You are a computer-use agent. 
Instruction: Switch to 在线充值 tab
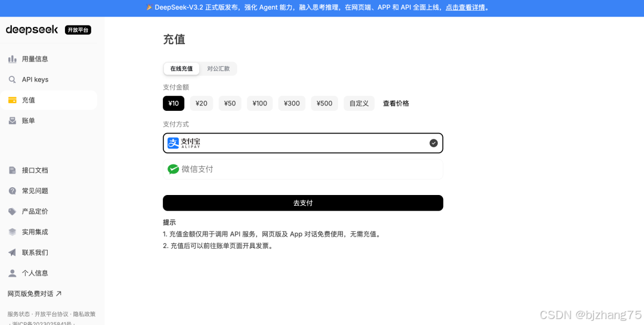(181, 69)
